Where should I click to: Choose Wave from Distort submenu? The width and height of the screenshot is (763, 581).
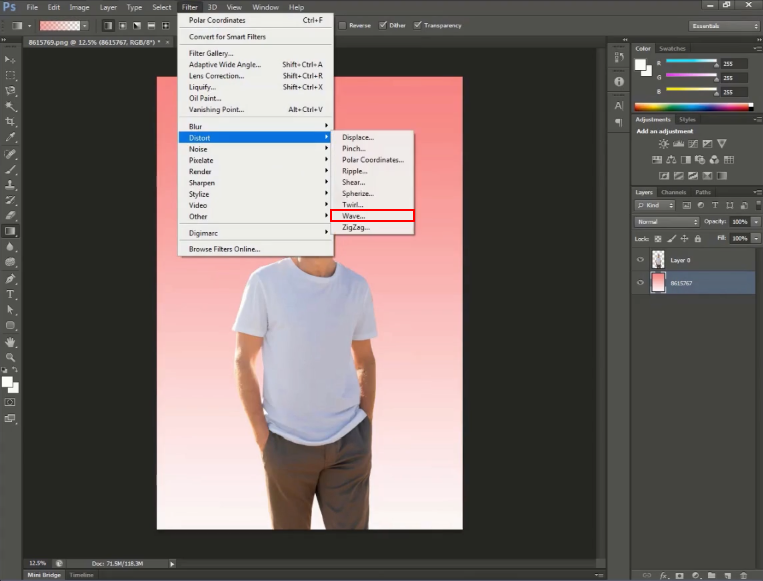pos(372,216)
